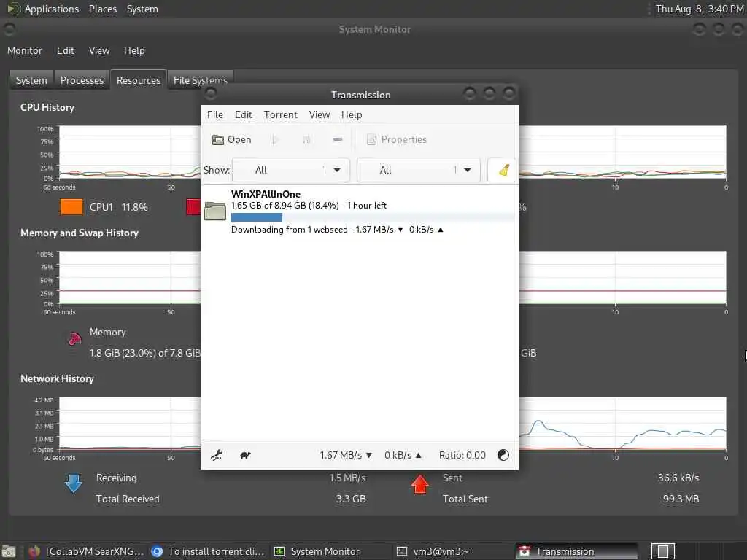
Task: Open System Monitor Edit menu
Action: (65, 50)
